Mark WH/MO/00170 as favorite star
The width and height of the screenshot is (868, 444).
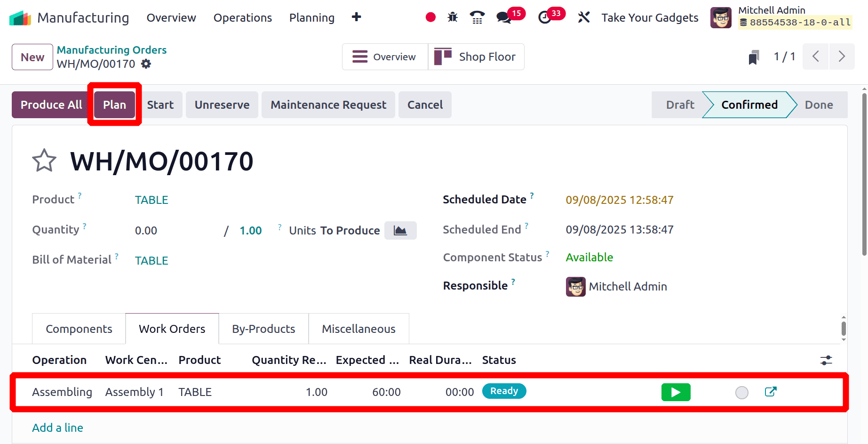(x=44, y=161)
